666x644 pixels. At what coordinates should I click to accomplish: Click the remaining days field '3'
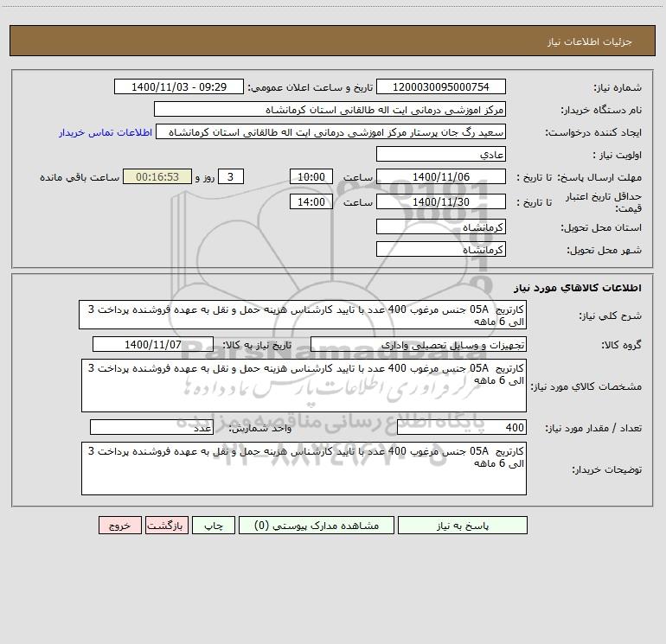(x=231, y=176)
